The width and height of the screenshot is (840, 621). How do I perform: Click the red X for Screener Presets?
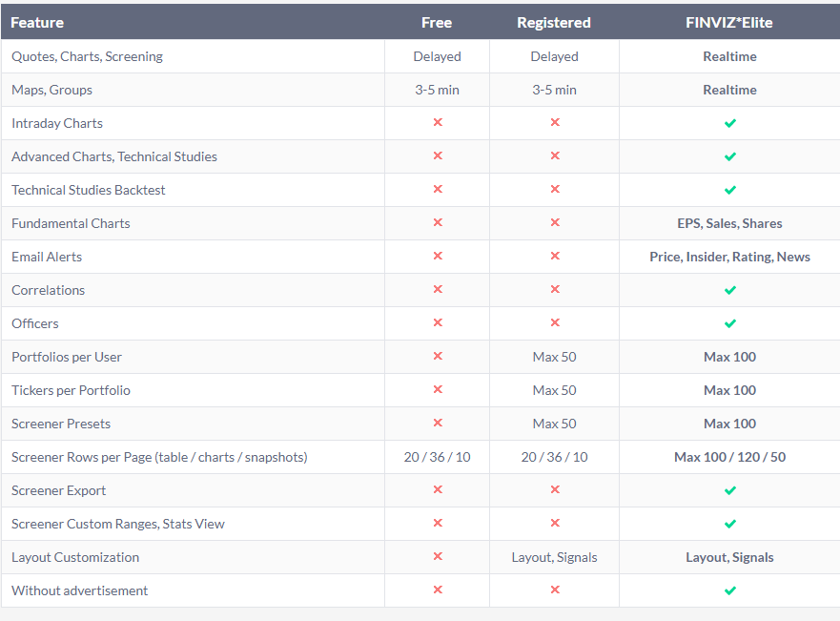pos(438,423)
